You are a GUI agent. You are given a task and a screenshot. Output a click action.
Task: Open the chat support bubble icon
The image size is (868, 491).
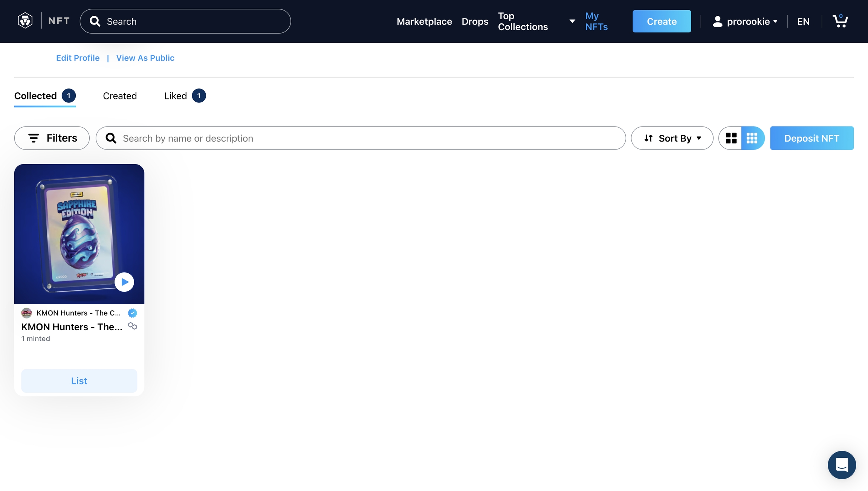(842, 465)
